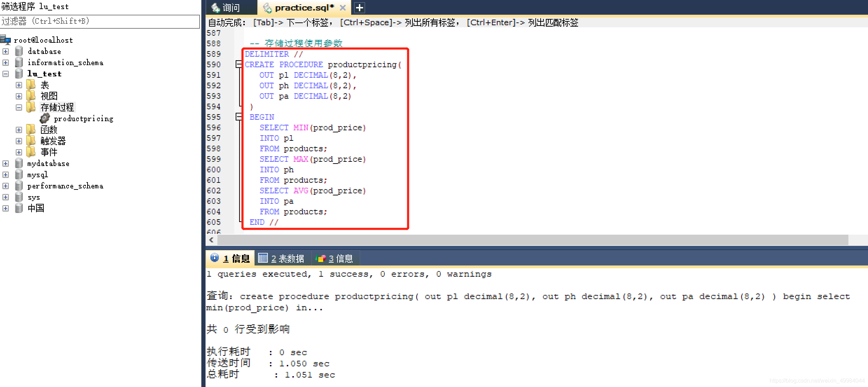The height and width of the screenshot is (387, 868).
Task: Add a new query tab with plus button
Action: (x=360, y=7)
